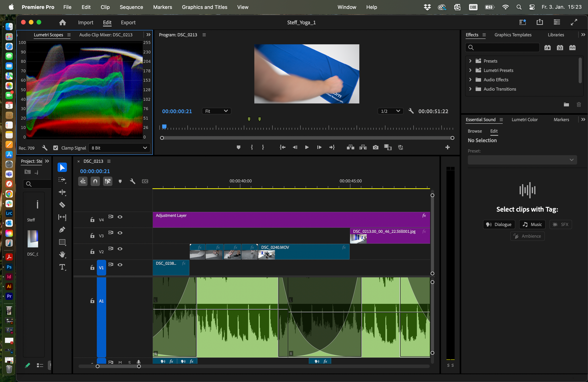
Task: Select the Track Select Forward tool
Action: (62, 180)
